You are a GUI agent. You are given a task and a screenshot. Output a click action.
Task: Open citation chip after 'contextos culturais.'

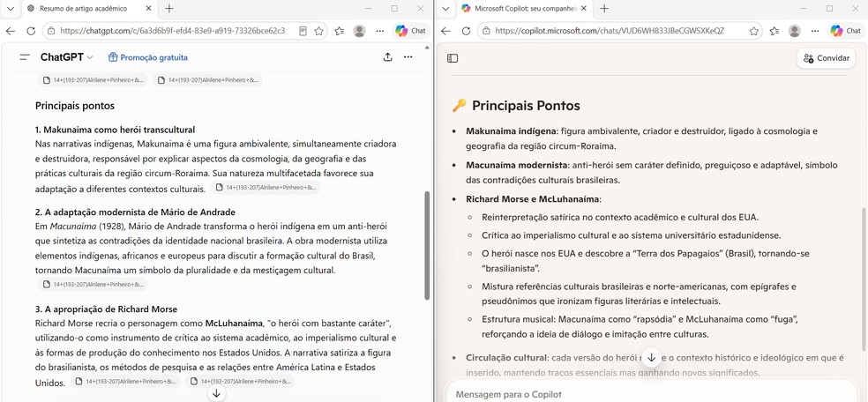tap(265, 188)
